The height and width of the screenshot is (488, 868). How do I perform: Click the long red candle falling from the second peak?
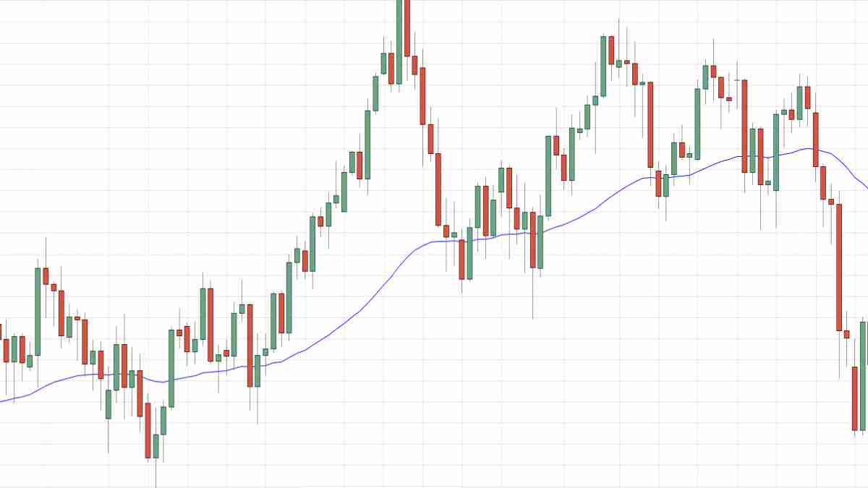coord(650,124)
